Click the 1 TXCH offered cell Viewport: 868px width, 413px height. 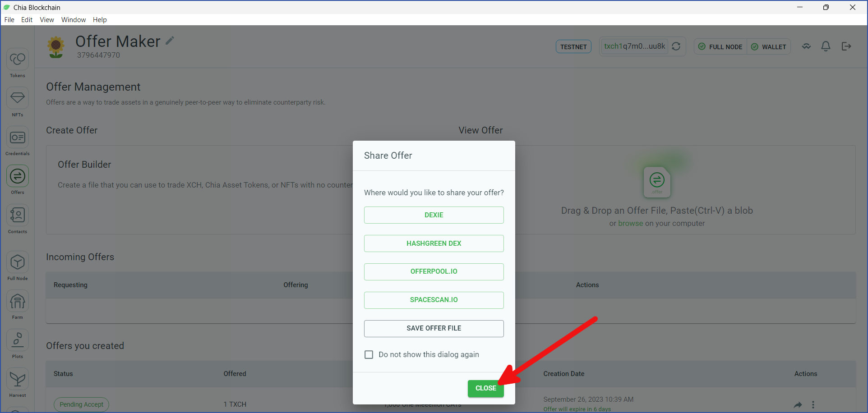[x=235, y=404]
